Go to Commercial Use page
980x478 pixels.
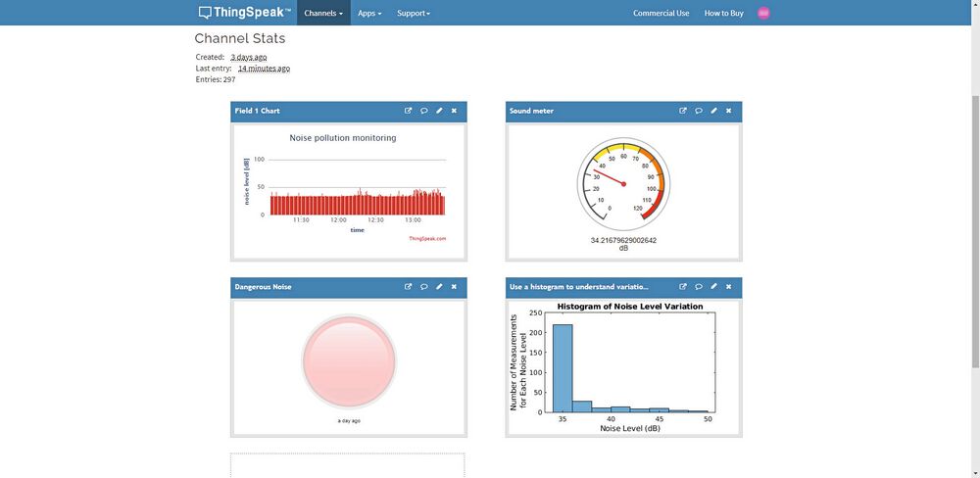pos(661,13)
